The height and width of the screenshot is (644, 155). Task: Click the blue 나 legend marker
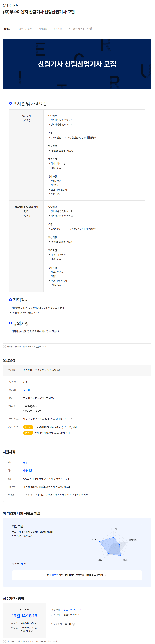[x=22, y=563]
